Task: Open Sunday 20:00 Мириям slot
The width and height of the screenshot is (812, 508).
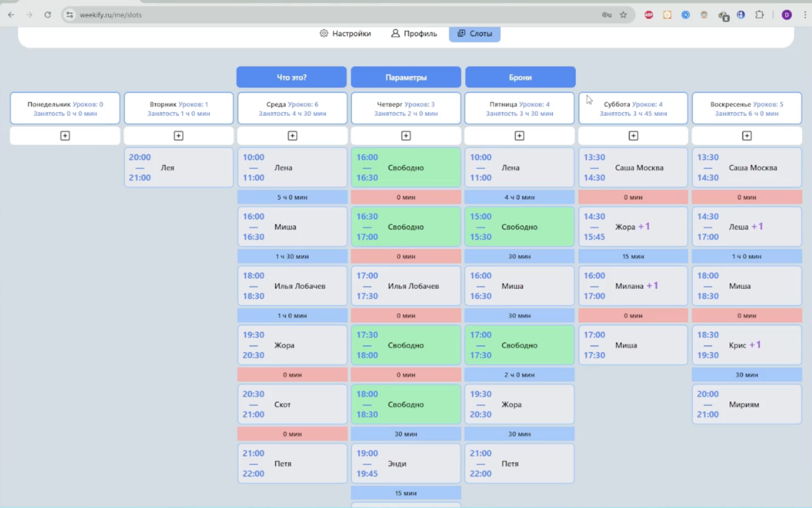Action: (x=747, y=404)
